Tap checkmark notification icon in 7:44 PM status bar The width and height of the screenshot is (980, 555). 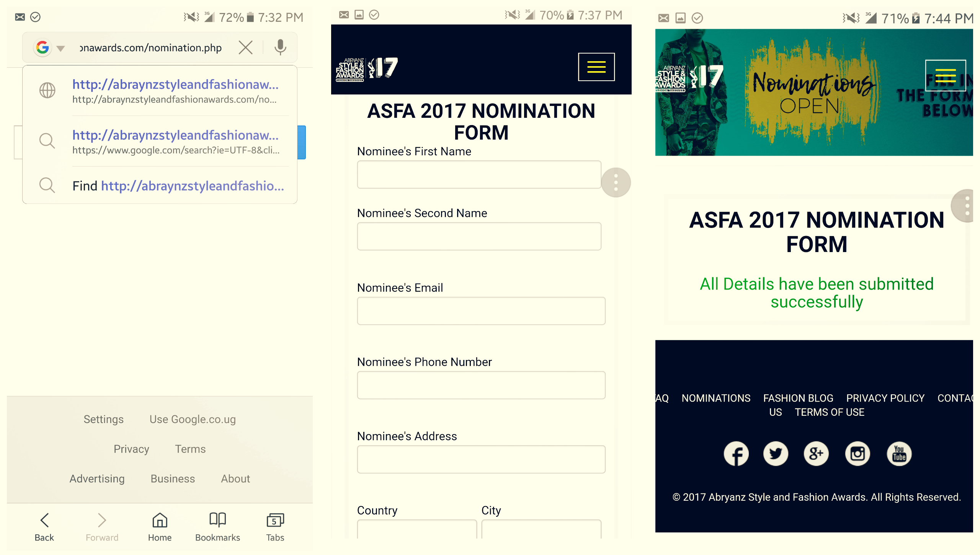coord(697,18)
